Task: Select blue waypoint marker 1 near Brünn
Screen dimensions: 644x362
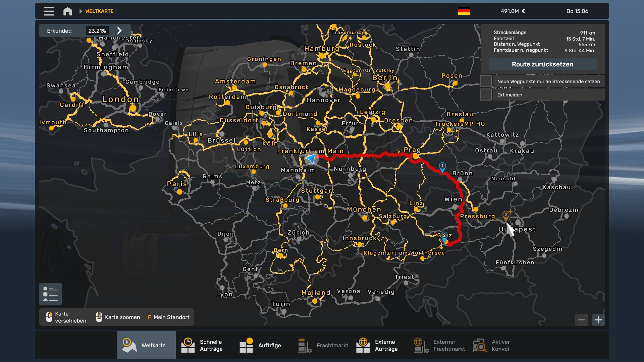Action: 442,167
